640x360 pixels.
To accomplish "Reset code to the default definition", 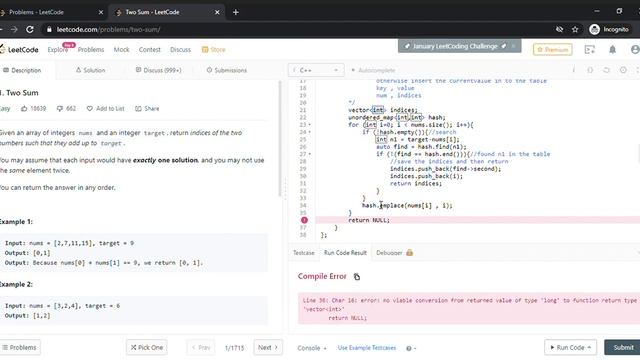I will [x=607, y=70].
